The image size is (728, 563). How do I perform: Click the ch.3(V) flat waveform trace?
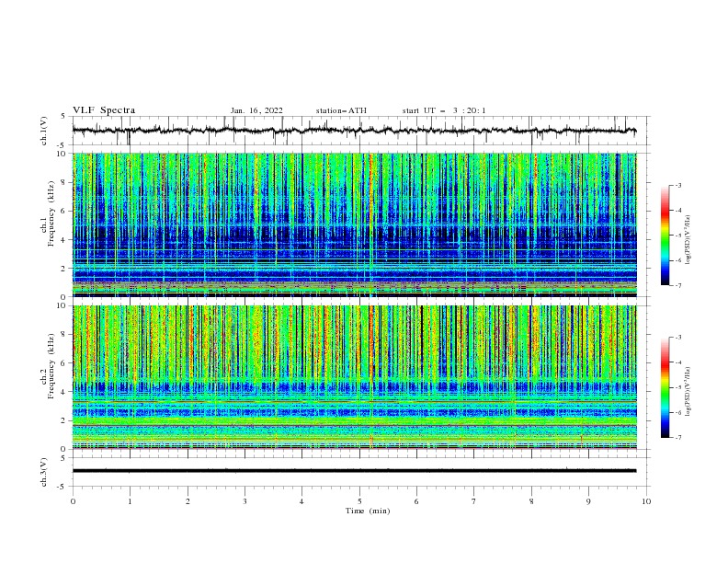coord(354,471)
